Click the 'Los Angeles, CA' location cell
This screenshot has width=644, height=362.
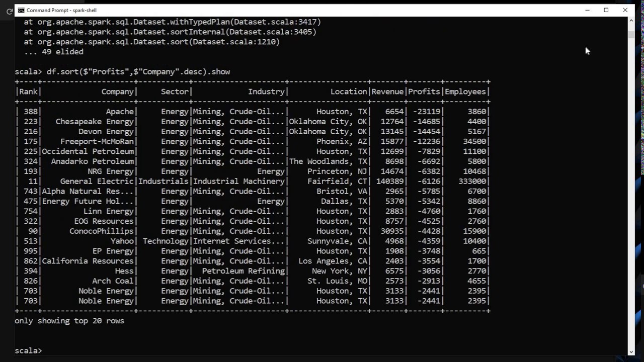click(333, 261)
